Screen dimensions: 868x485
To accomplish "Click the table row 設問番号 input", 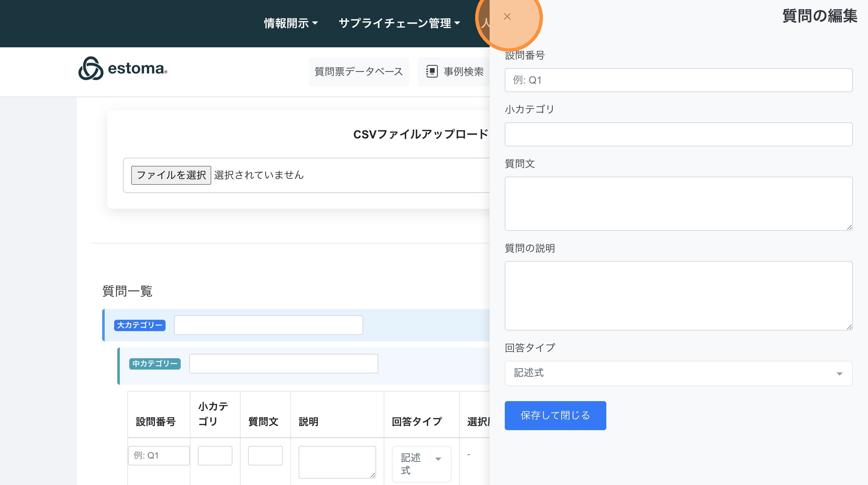I will pyautogui.click(x=159, y=455).
